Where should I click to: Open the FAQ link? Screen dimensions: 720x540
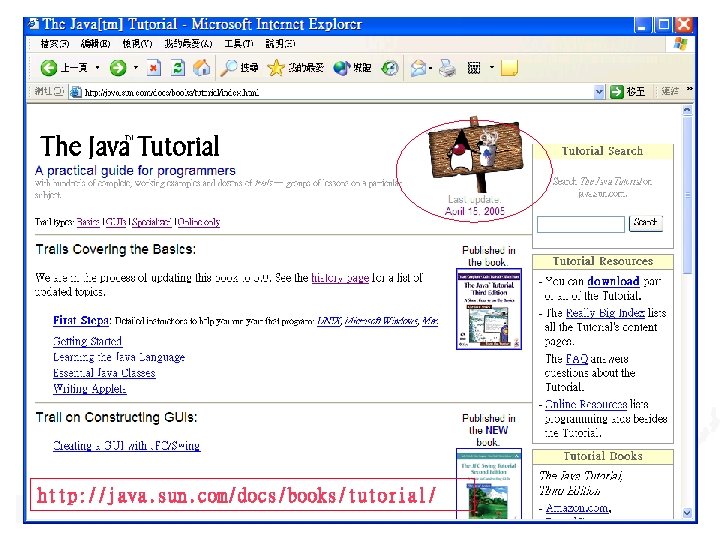(x=577, y=359)
